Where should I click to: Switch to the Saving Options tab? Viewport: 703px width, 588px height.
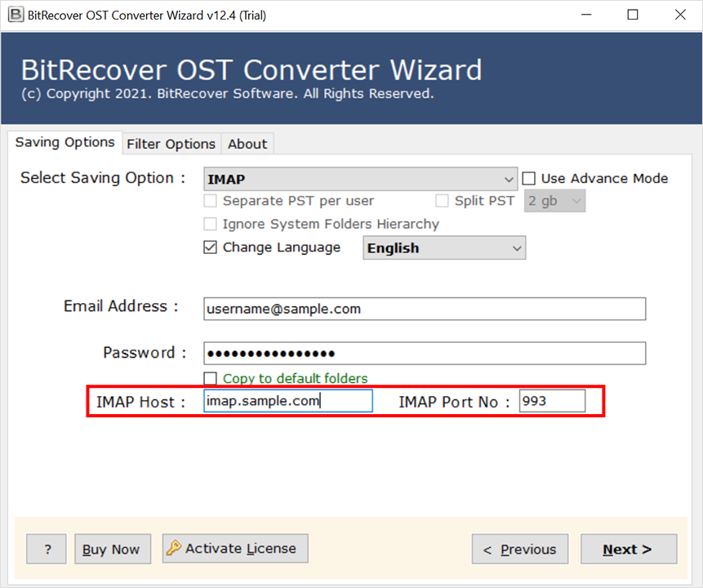(65, 142)
